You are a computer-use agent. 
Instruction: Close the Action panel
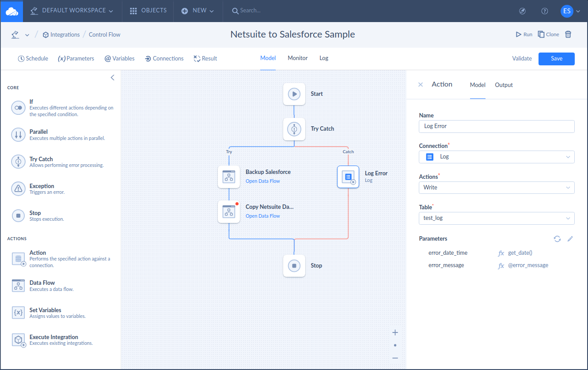(x=421, y=85)
